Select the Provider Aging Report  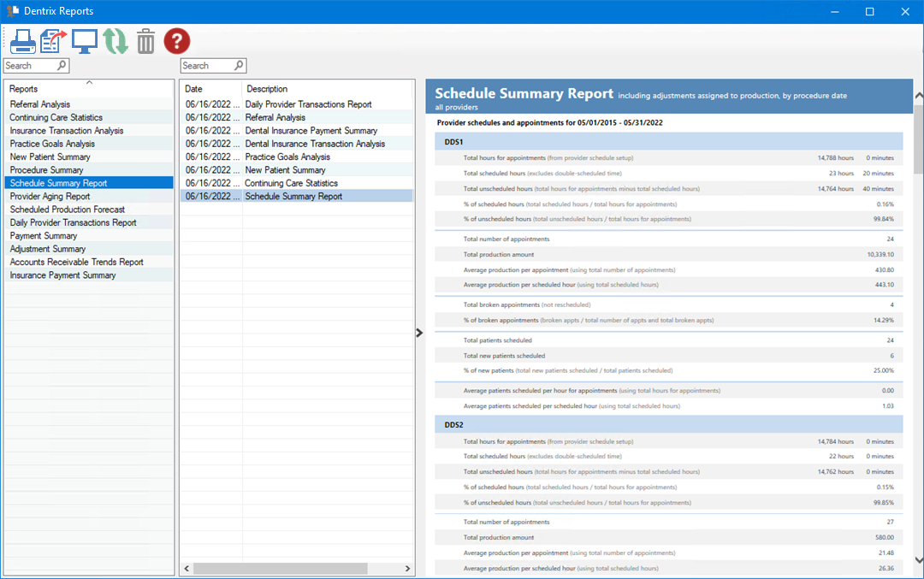click(x=49, y=196)
